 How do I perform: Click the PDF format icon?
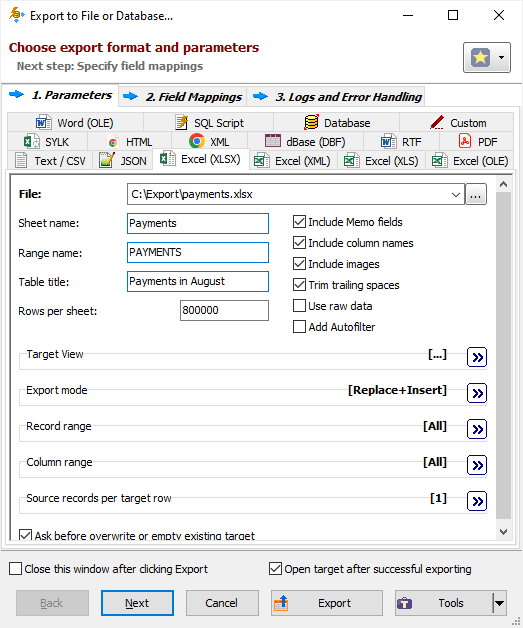point(465,141)
